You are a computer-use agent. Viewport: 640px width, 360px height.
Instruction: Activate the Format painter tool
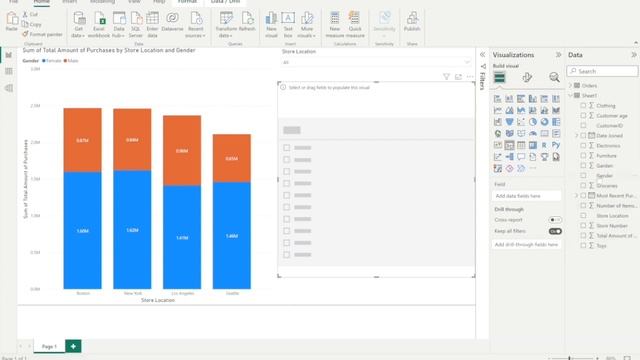42,34
